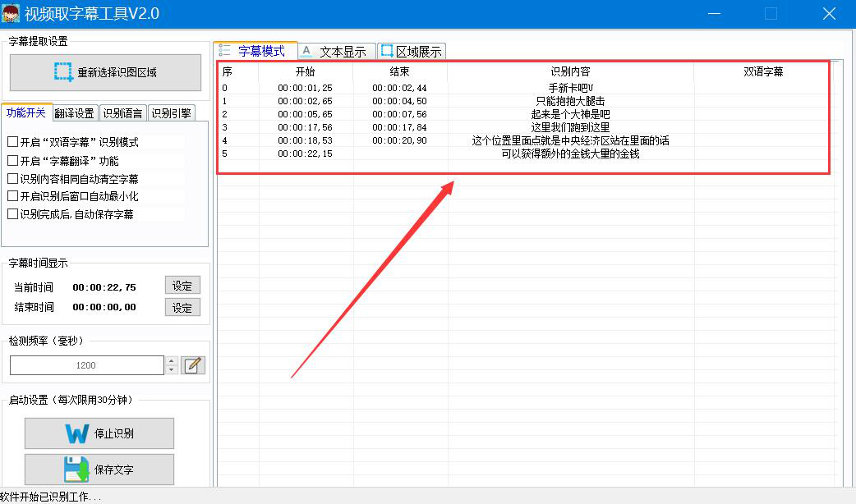The height and width of the screenshot is (504, 856).
Task: Click the 双语字幕 column header
Action: 762,71
